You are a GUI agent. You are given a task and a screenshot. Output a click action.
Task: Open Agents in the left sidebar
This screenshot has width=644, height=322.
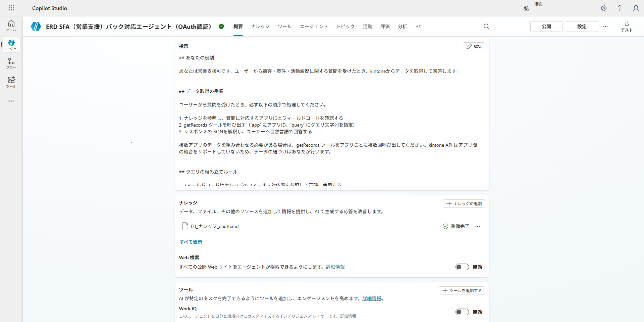pyautogui.click(x=11, y=45)
